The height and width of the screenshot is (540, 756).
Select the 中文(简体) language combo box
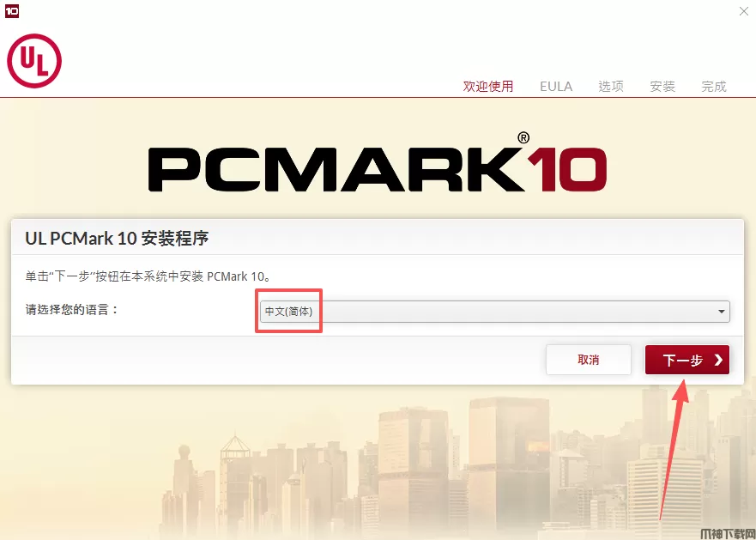[x=494, y=312]
